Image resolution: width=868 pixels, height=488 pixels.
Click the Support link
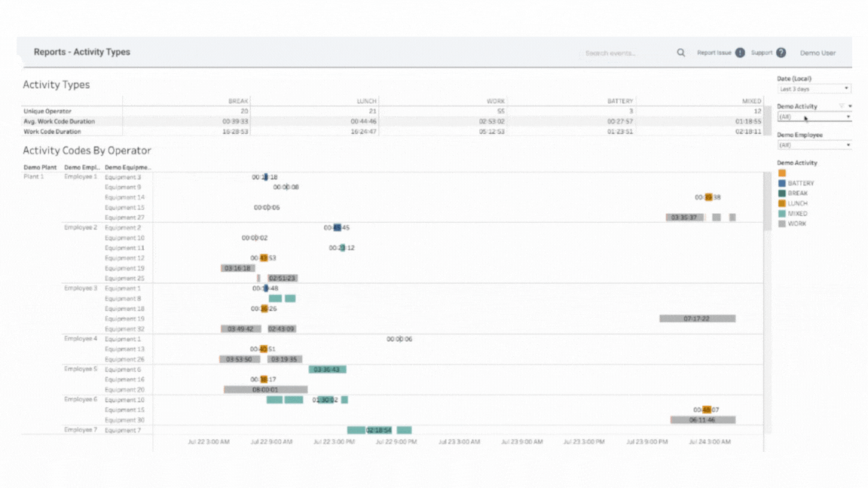point(763,53)
